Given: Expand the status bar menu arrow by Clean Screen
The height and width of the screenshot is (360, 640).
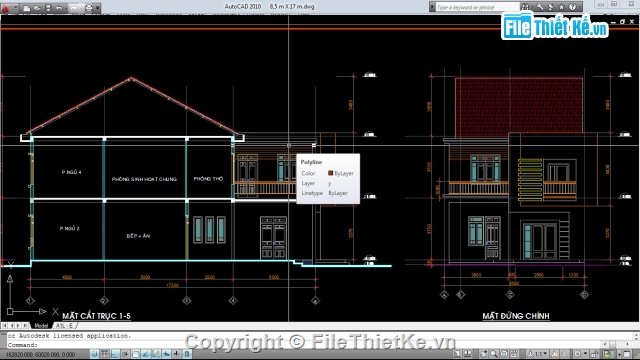Looking at the screenshot, I should (620, 354).
